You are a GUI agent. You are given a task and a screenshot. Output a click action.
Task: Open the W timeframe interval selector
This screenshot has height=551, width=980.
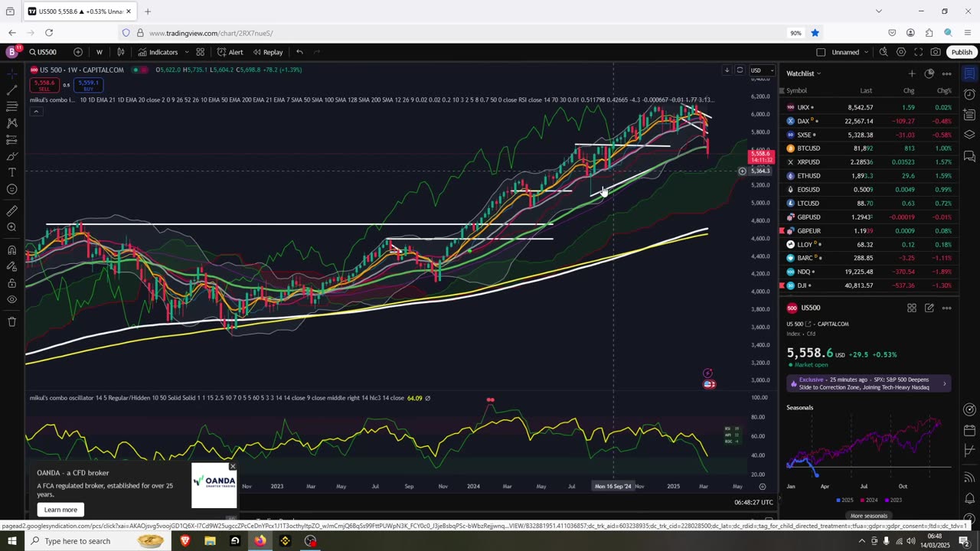99,52
